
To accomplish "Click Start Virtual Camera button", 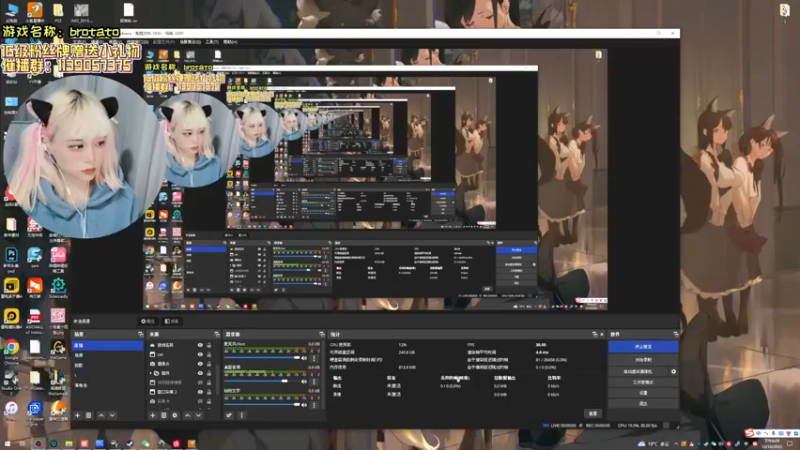I will [x=638, y=371].
